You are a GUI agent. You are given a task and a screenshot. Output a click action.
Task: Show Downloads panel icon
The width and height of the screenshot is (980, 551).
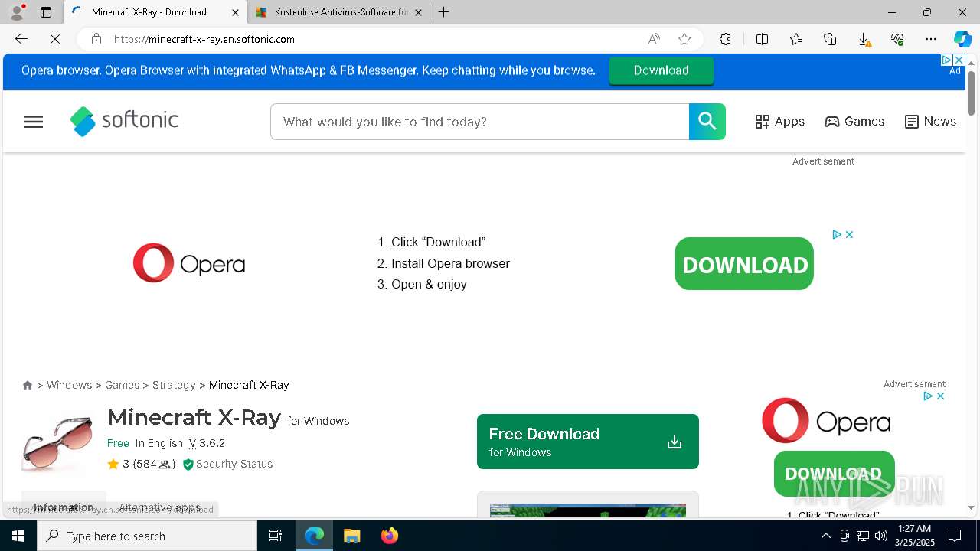864,39
